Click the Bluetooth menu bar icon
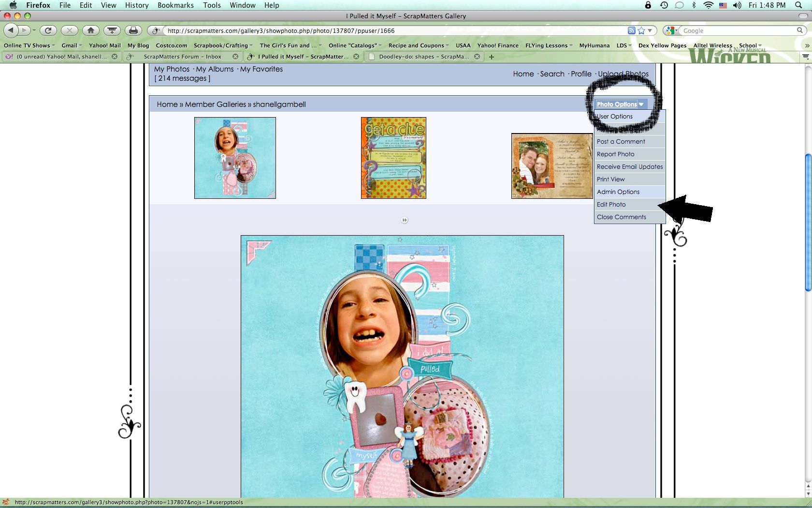Screen dimensions: 812x508 click(694, 5)
